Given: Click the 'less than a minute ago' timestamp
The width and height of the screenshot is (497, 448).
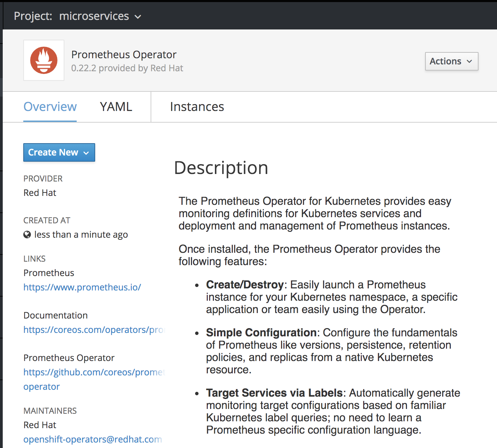Looking at the screenshot, I should (81, 235).
